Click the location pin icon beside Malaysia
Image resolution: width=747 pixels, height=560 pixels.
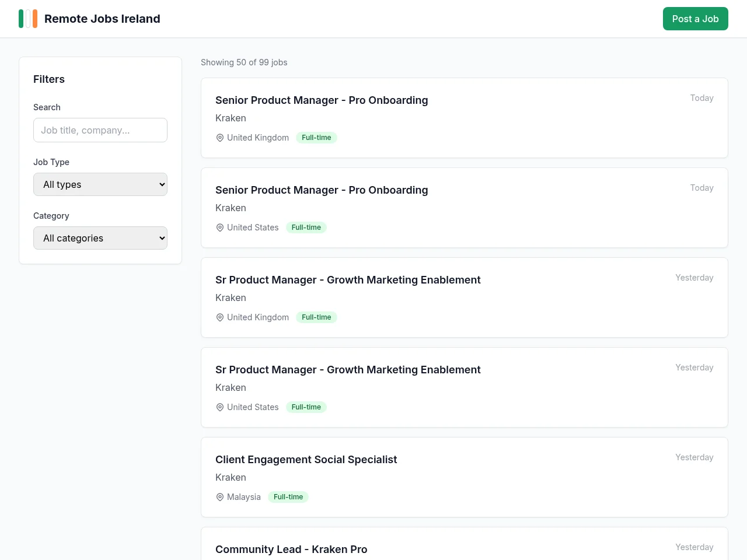[x=220, y=497]
